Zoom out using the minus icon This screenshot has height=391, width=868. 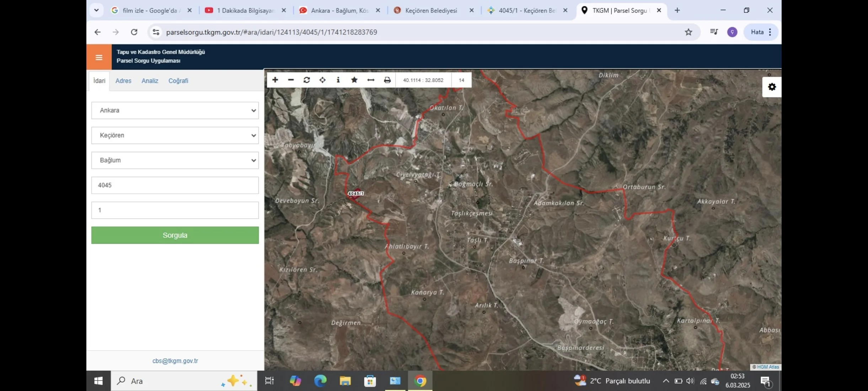tap(290, 80)
